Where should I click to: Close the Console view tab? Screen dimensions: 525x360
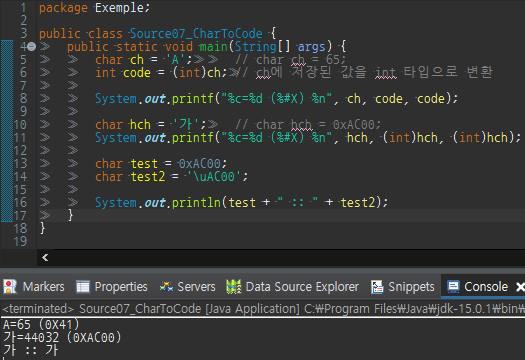[520, 287]
